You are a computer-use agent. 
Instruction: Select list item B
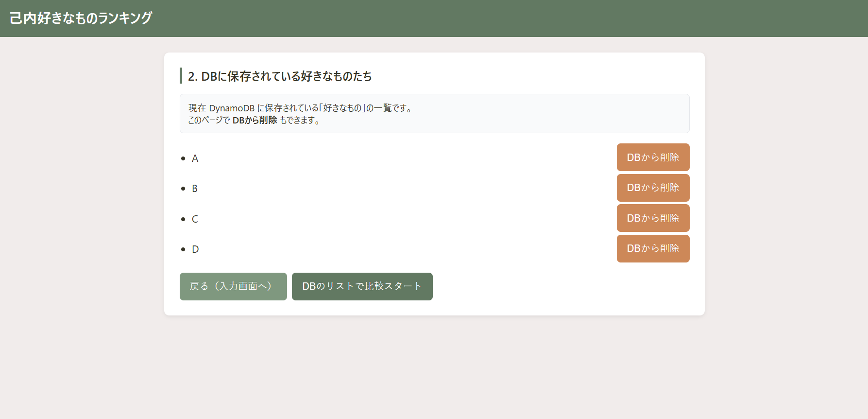tap(195, 189)
